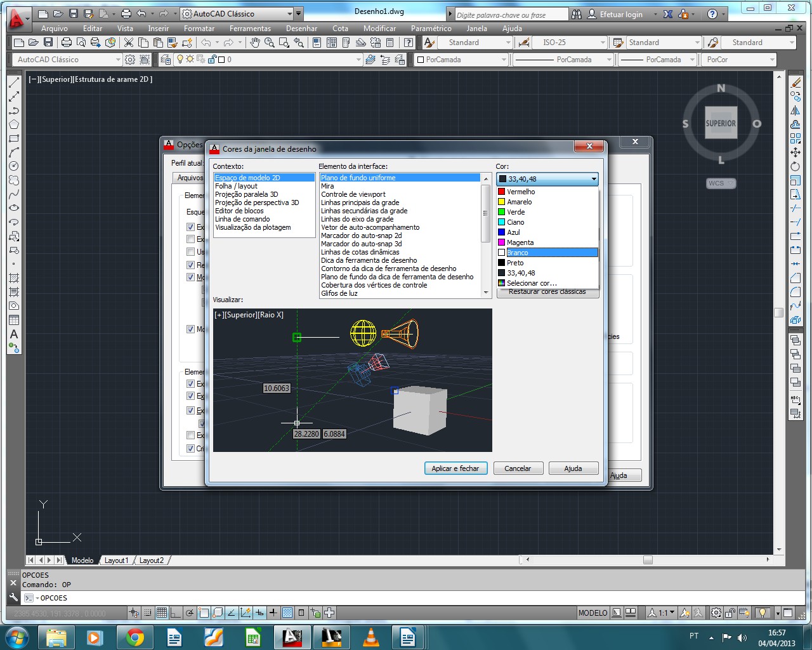The height and width of the screenshot is (650, 812).
Task: Select the Array modify tool
Action: click(x=796, y=138)
